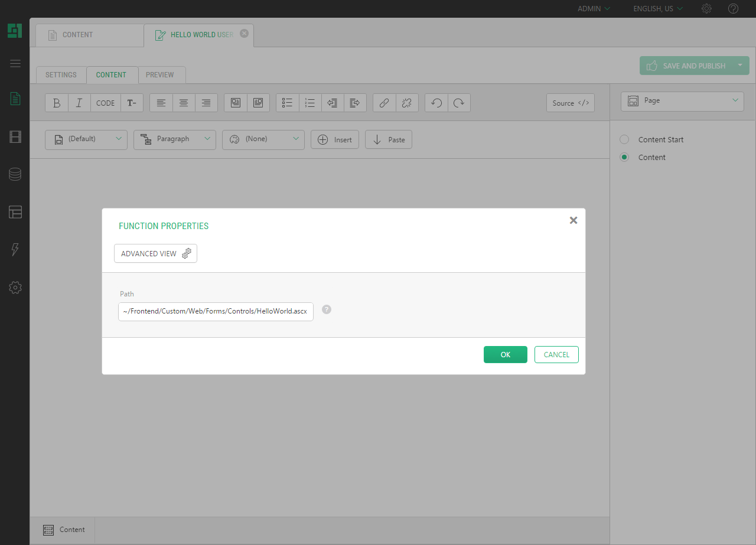Open the Media perspective in sidebar

click(x=15, y=137)
